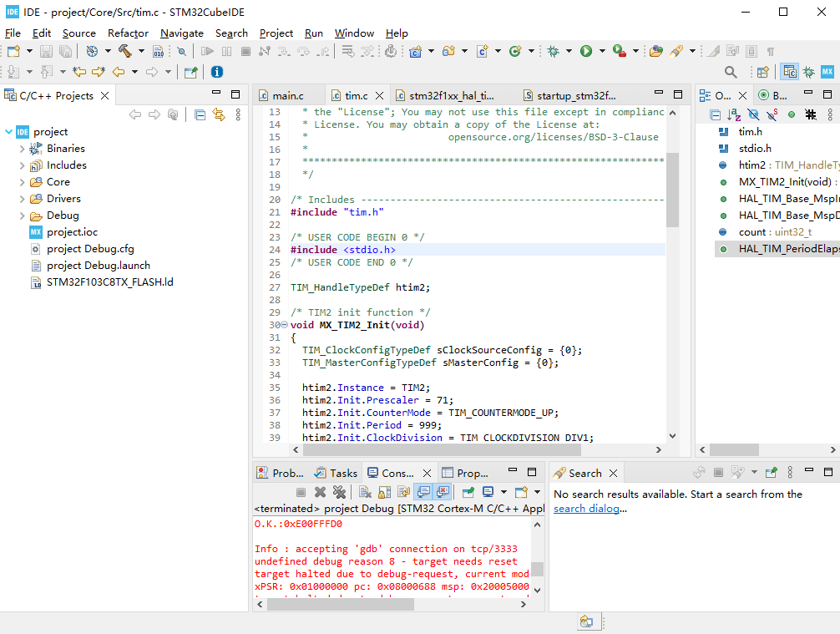Click the Console horizontal scrollbar thumb
The image size is (840, 634).
pos(340,604)
